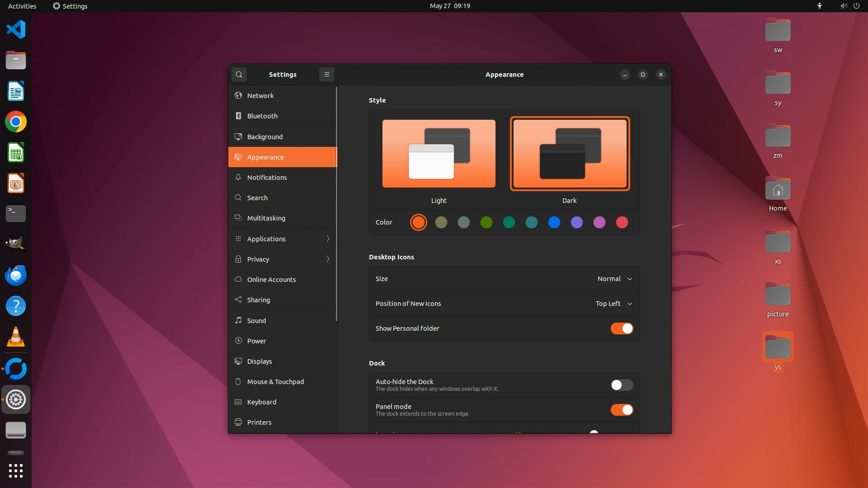Open Visual Studio Code from the dock
This screenshot has width=868, height=488.
[x=16, y=30]
